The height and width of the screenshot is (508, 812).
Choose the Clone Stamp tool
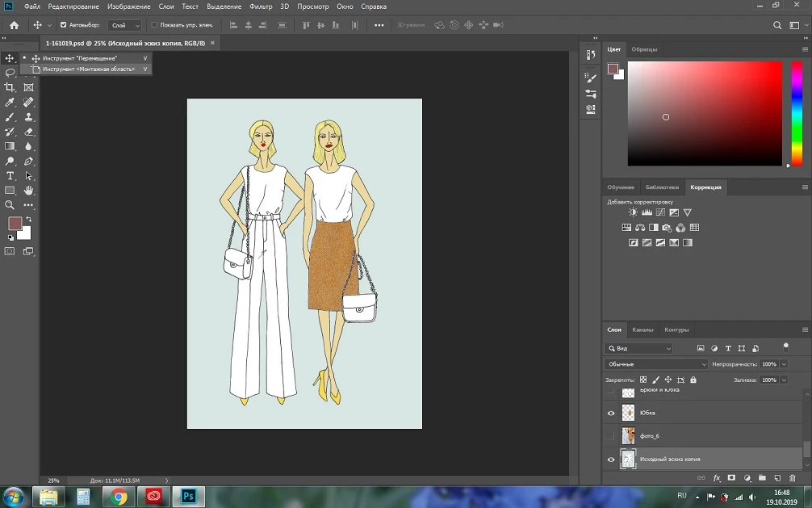(29, 117)
